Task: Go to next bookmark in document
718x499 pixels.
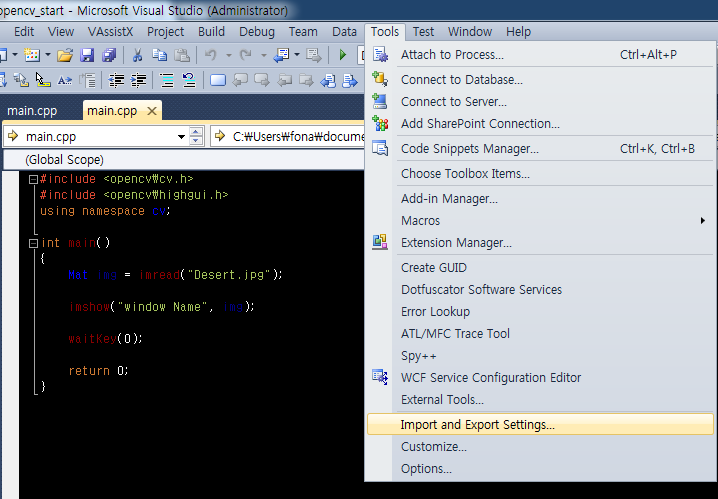Action: (x=350, y=81)
